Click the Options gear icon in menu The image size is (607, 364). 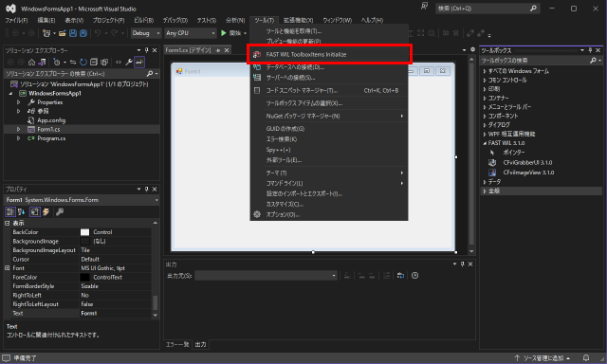(x=257, y=214)
